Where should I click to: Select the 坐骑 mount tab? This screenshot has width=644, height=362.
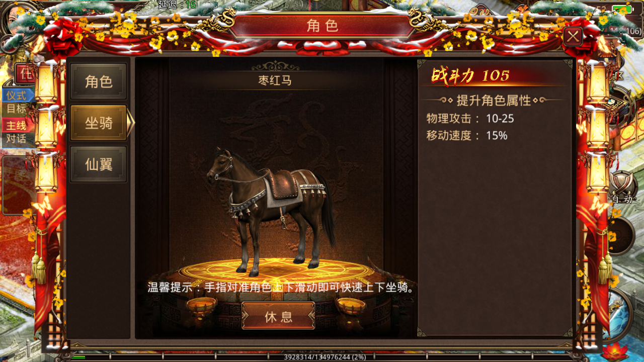click(x=99, y=123)
